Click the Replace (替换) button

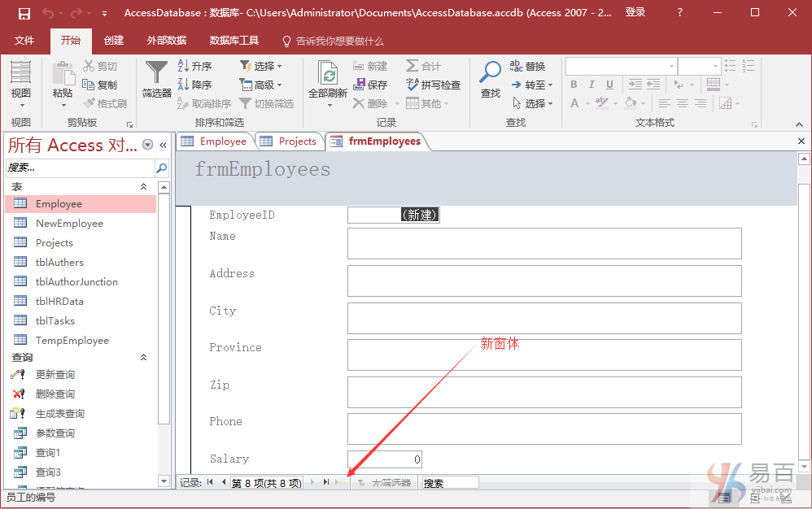527,66
